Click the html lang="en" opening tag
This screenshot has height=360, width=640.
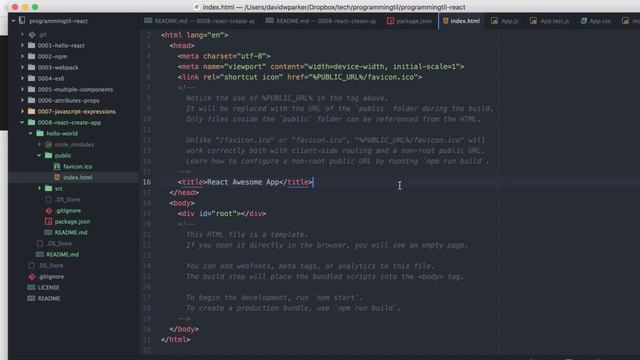pyautogui.click(x=194, y=35)
